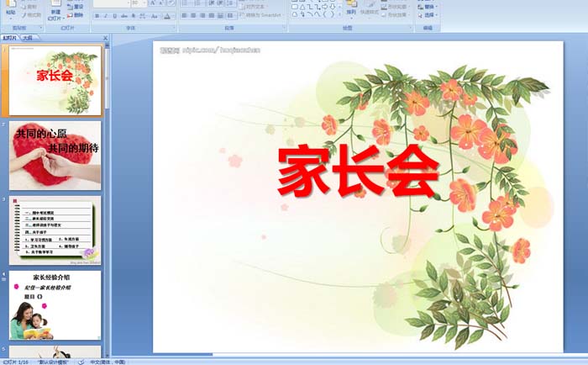Select the left brace shape

(325, 14)
